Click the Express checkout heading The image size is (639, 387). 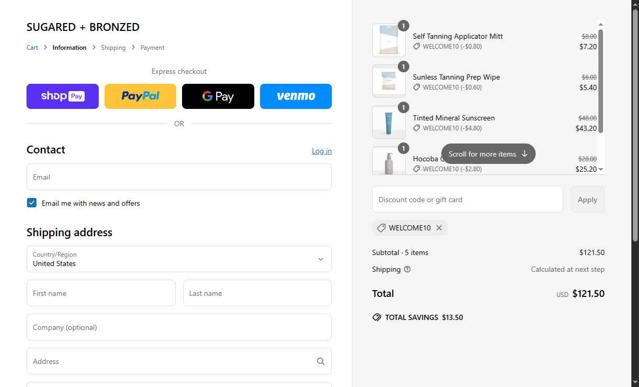(x=179, y=71)
